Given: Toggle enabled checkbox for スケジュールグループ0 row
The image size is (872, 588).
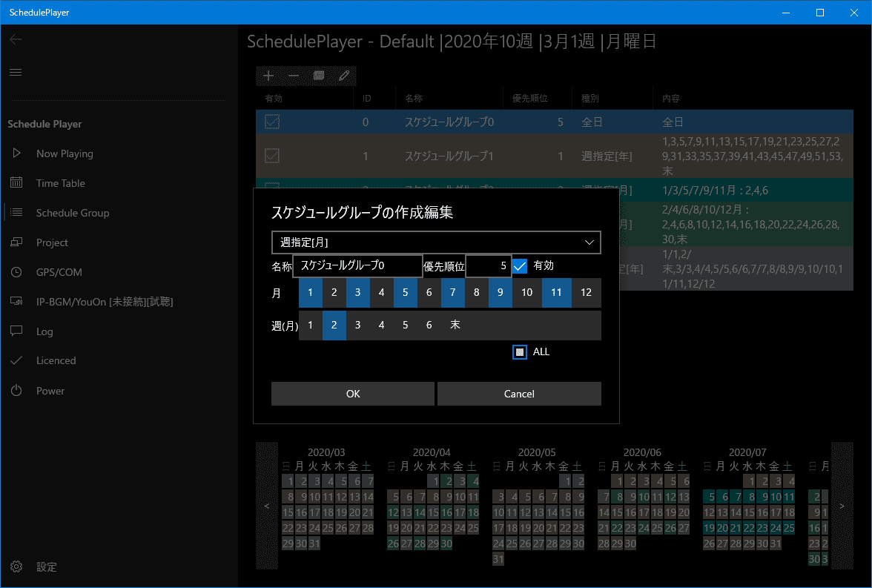Looking at the screenshot, I should pos(272,122).
